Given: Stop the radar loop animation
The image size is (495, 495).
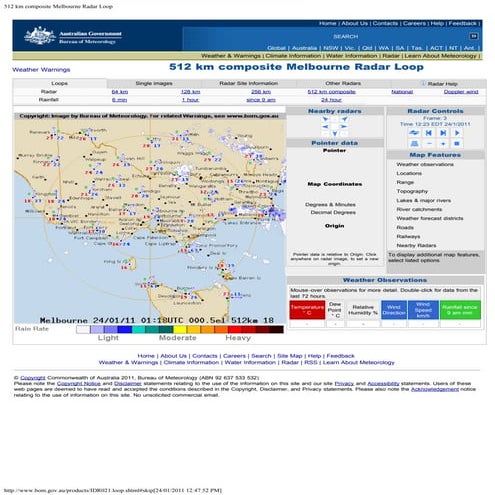Looking at the screenshot, I should pos(457,144).
